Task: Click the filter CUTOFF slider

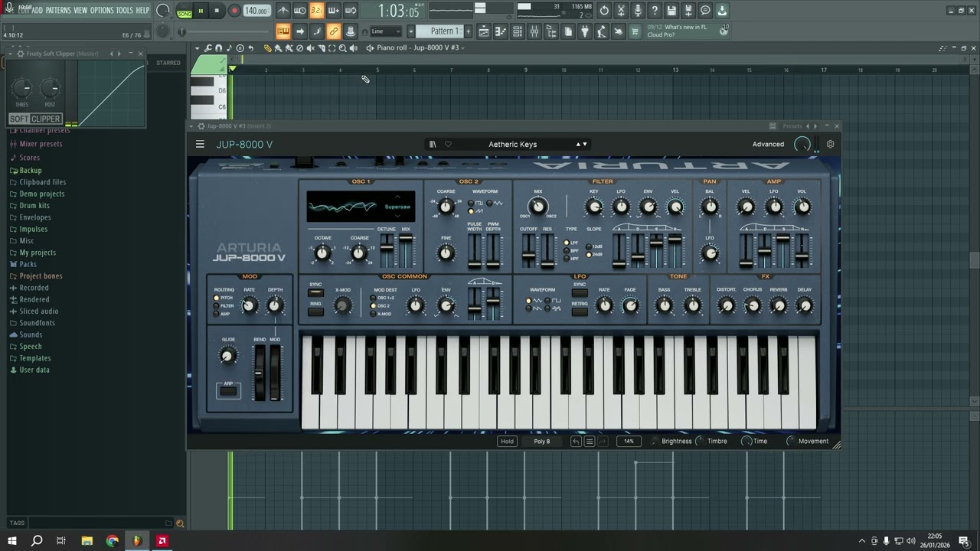Action: [x=528, y=250]
